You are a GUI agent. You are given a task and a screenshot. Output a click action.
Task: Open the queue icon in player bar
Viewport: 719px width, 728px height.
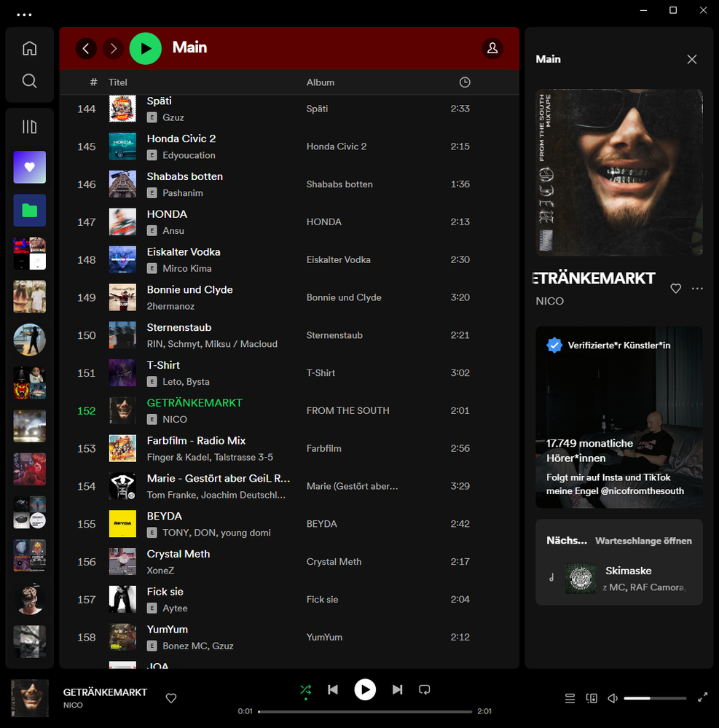570,698
